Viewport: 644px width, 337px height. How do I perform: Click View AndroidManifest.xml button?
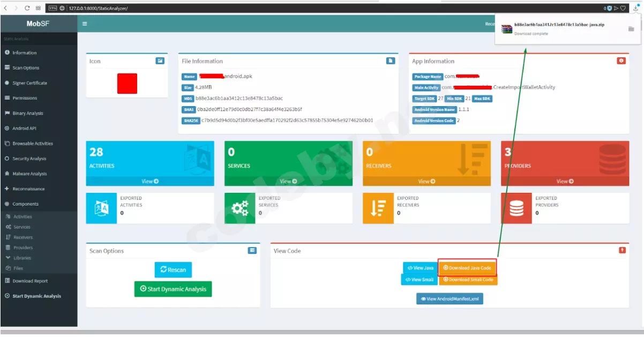(450, 299)
